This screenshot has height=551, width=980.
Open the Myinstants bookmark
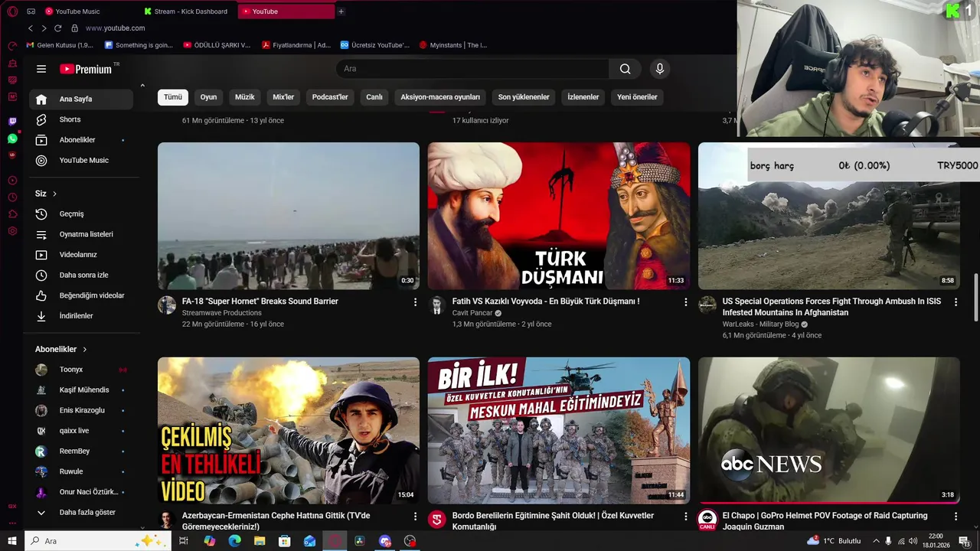pos(453,45)
